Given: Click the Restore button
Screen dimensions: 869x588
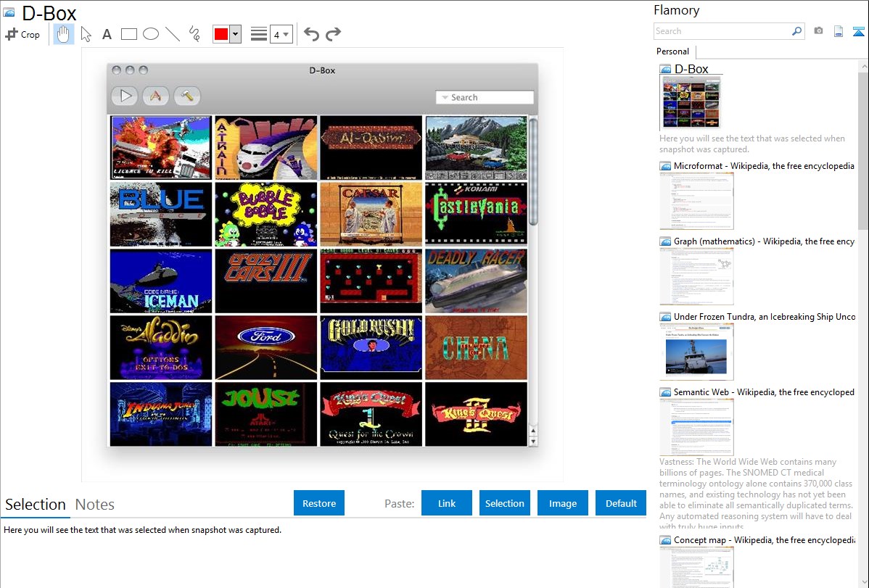Looking at the screenshot, I should 319,503.
